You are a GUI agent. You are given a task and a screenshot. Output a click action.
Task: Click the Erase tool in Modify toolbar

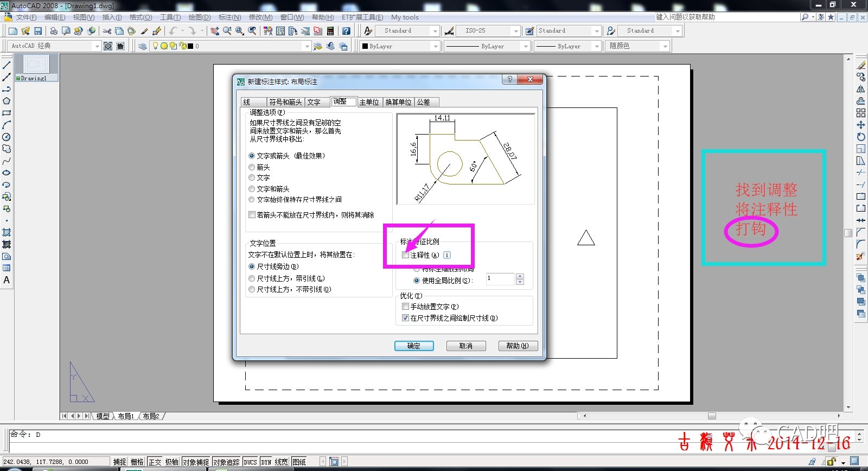(x=861, y=65)
